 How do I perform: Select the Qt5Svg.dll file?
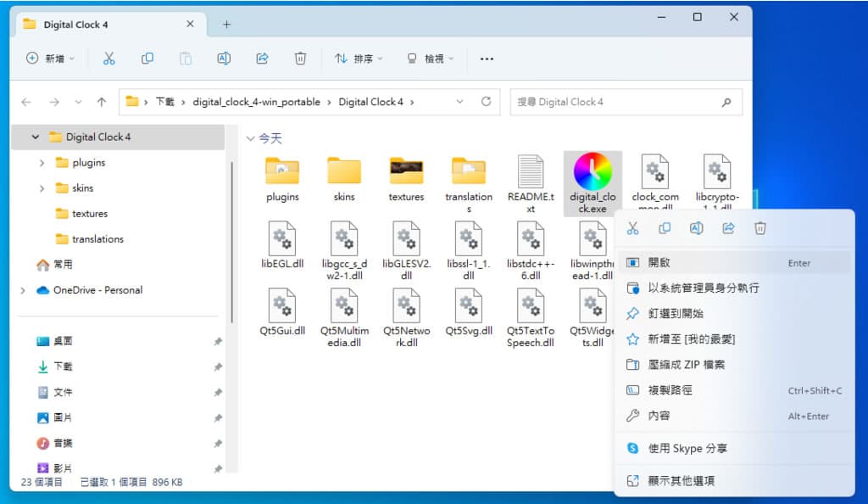468,312
